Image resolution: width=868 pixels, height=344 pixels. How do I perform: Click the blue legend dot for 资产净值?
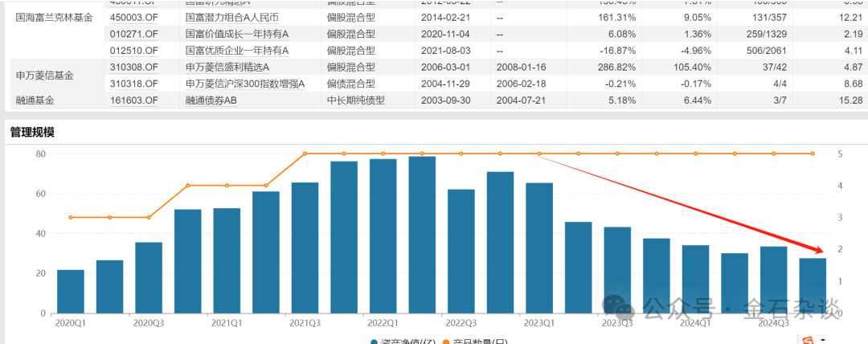pos(375,342)
